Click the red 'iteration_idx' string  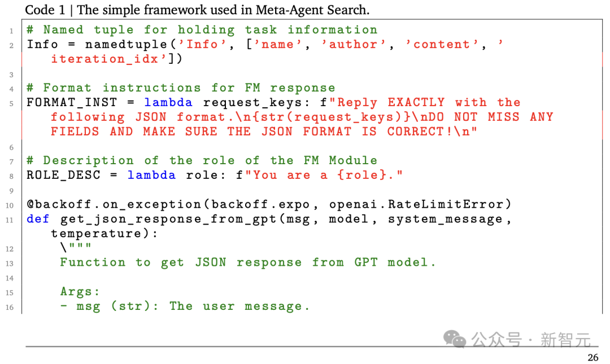coord(104,59)
